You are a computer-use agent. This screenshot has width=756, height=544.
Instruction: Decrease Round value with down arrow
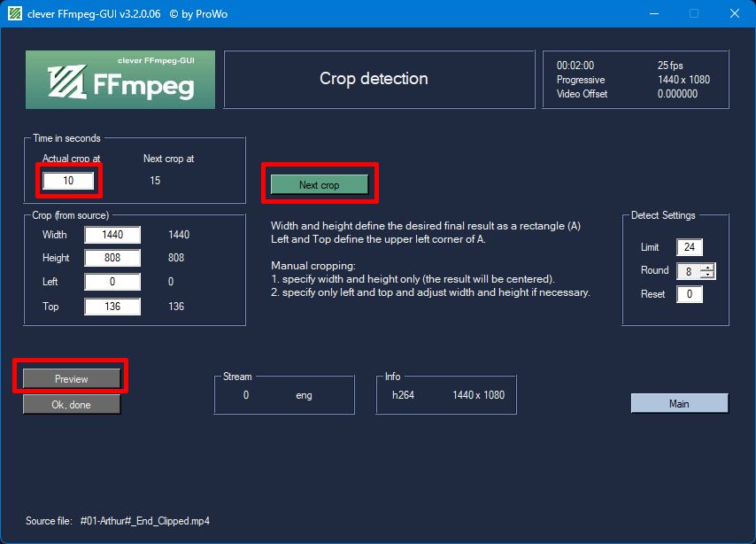click(707, 276)
